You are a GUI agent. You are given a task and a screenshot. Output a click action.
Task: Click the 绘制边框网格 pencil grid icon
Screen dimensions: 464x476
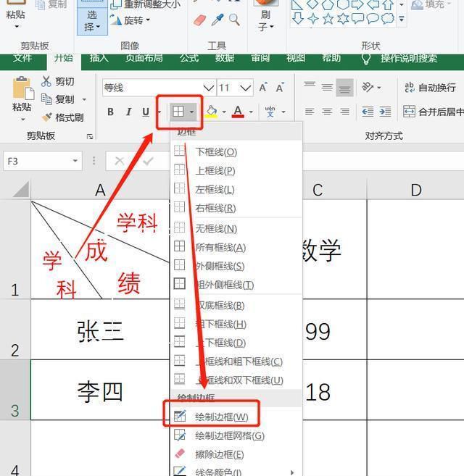click(x=180, y=435)
